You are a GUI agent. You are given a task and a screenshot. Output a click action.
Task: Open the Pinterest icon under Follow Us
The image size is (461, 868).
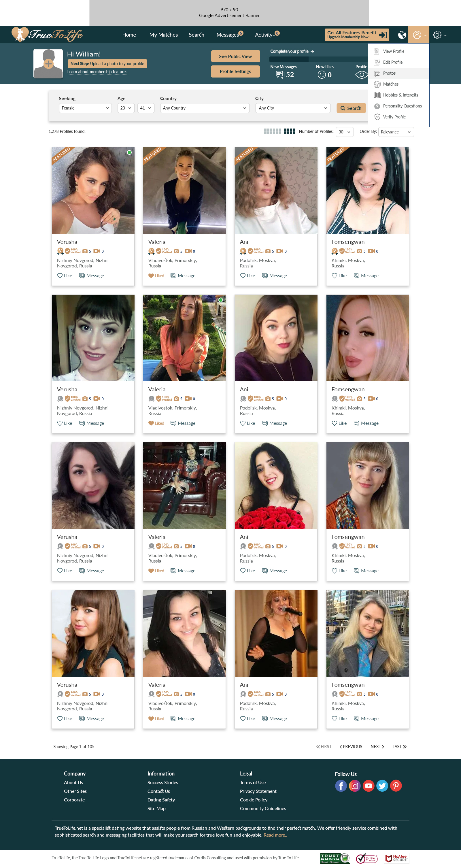coord(396,786)
